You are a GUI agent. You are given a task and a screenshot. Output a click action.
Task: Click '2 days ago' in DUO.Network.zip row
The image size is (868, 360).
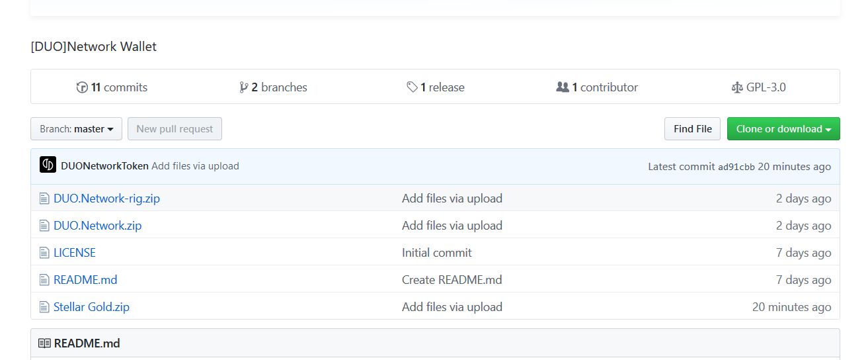(x=803, y=226)
